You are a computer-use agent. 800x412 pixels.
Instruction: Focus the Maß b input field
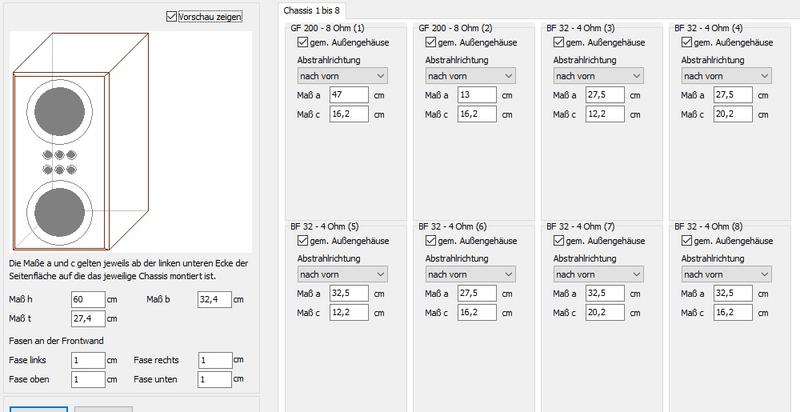point(213,299)
